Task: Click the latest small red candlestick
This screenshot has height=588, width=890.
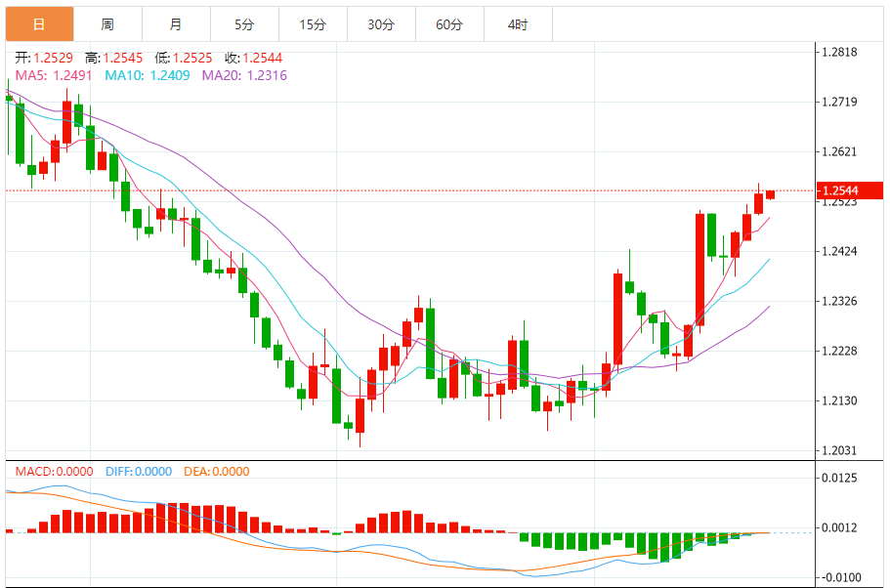Action: pyautogui.click(x=770, y=194)
